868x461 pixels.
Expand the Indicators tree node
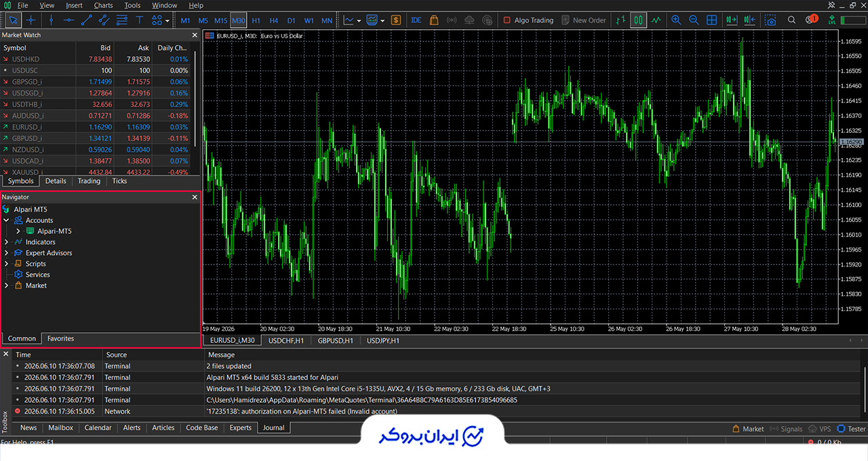click(6, 242)
